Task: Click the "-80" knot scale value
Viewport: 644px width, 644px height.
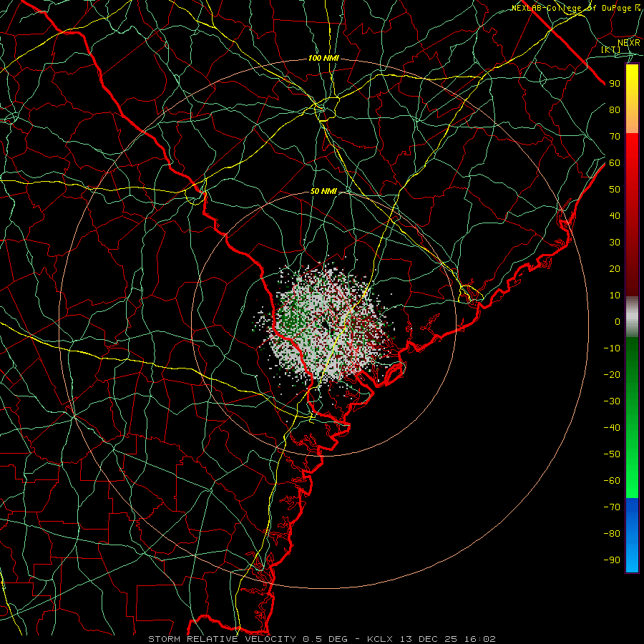Action: [x=612, y=534]
